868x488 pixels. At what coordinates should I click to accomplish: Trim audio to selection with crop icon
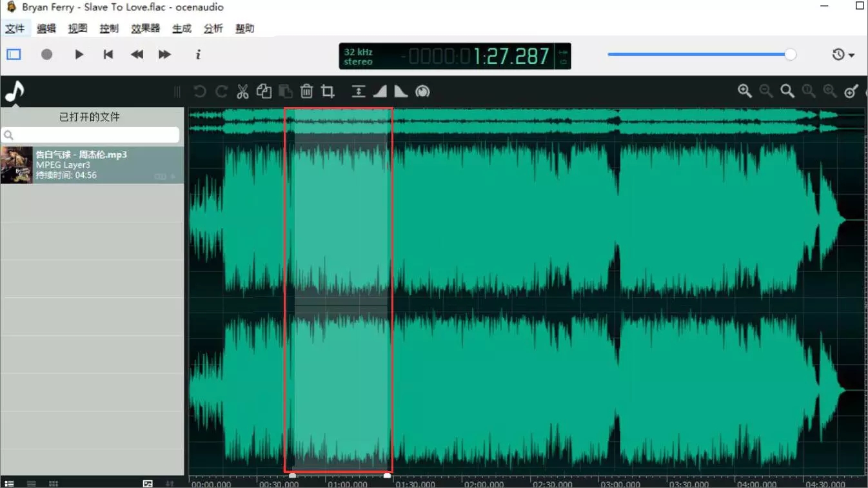click(x=328, y=91)
